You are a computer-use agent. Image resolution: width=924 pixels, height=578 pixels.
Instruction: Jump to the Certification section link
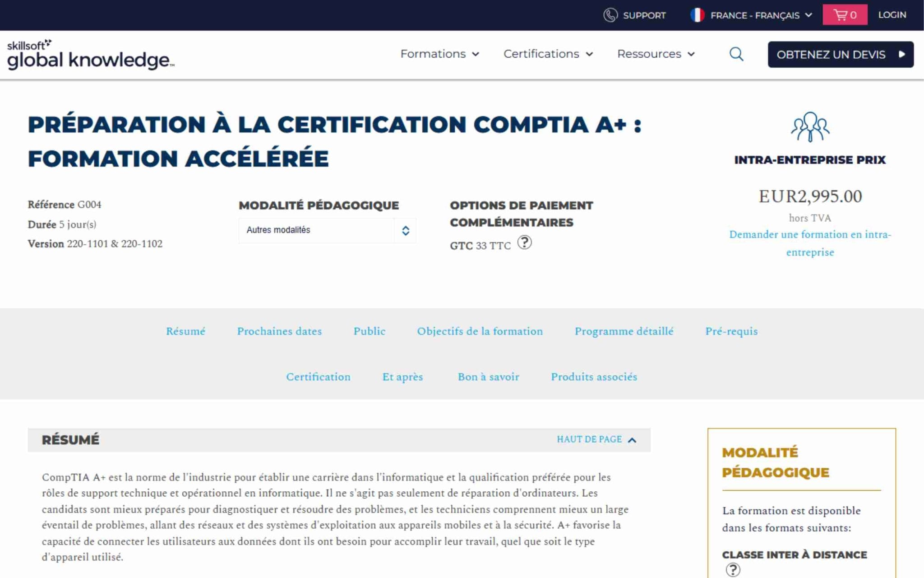(x=318, y=377)
